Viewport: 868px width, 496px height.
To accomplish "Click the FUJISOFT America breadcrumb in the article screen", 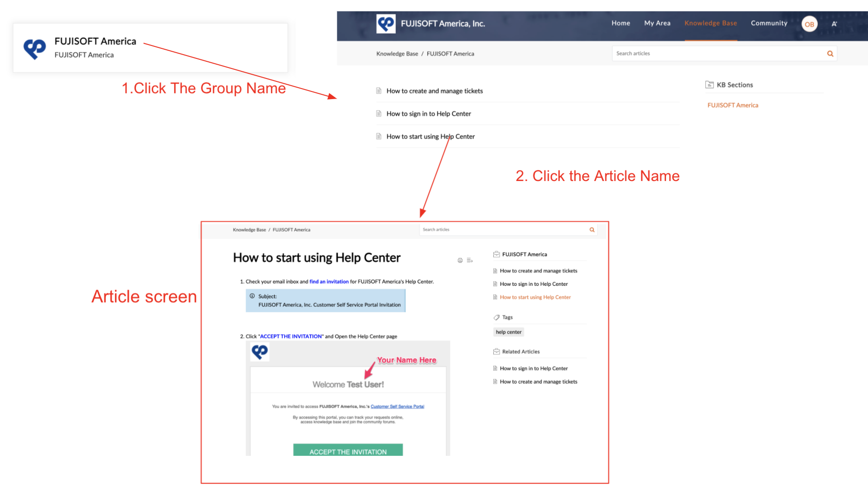I will (x=291, y=230).
